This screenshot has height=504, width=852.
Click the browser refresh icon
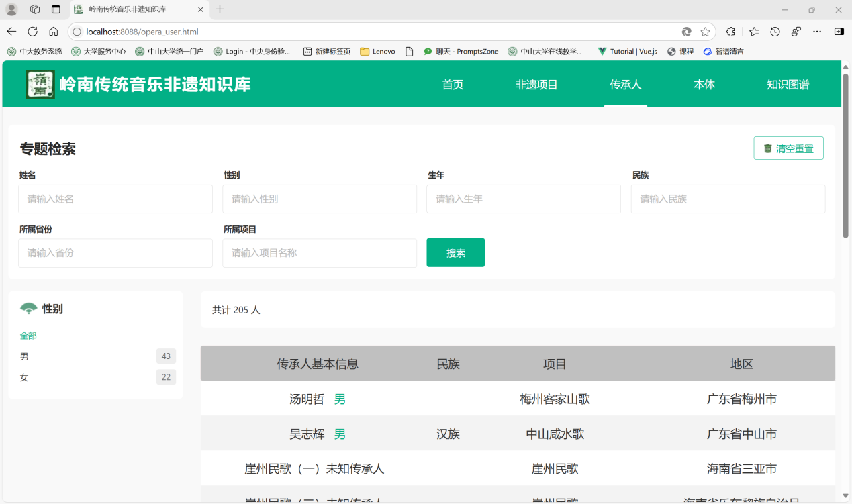pos(32,32)
